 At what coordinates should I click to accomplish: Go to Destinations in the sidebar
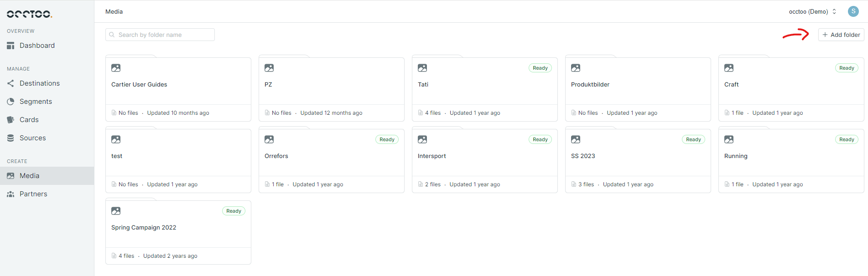pos(47,83)
